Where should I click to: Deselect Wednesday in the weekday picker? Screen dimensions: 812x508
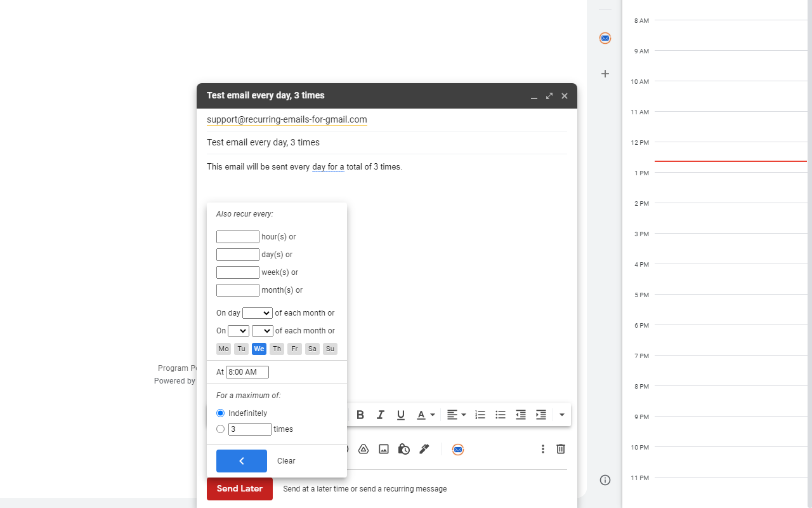pos(259,349)
